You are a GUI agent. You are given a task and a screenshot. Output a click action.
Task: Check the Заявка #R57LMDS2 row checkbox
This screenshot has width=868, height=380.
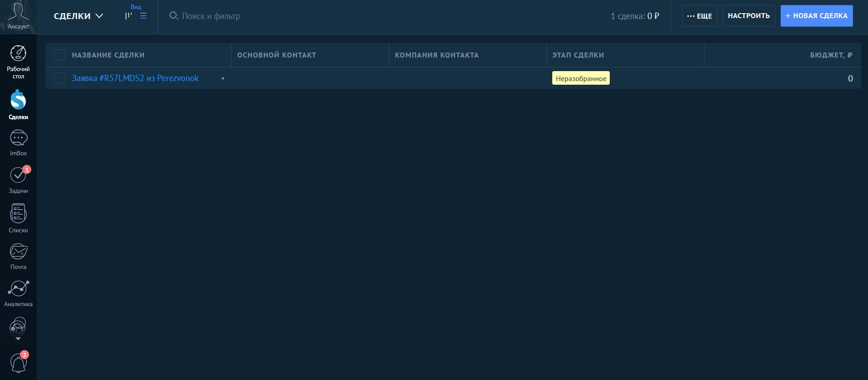[x=59, y=78]
